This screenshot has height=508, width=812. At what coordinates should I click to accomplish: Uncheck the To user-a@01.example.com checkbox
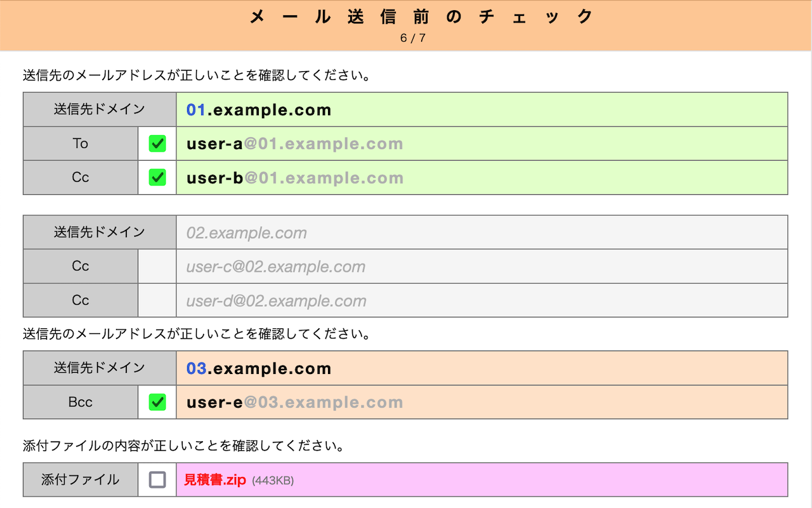[x=157, y=144]
